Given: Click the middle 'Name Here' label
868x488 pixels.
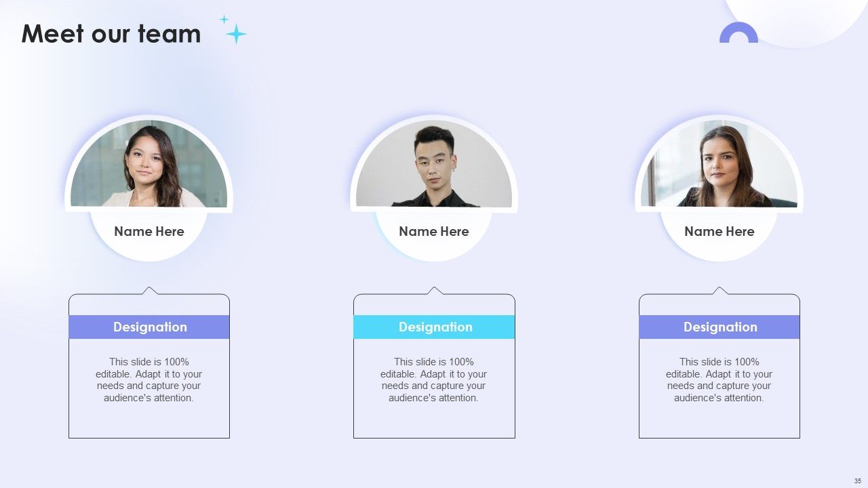Looking at the screenshot, I should (x=434, y=231).
